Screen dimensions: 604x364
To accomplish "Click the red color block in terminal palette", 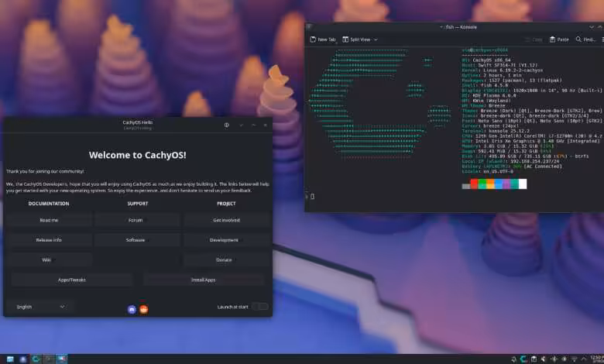I will coord(474,184).
